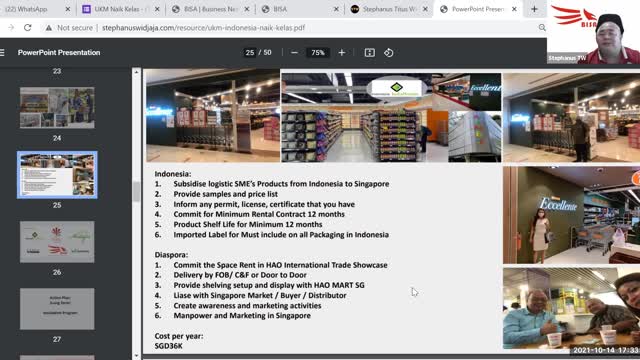Open page 25 thumbnail
The height and width of the screenshot is (360, 640).
57,175
